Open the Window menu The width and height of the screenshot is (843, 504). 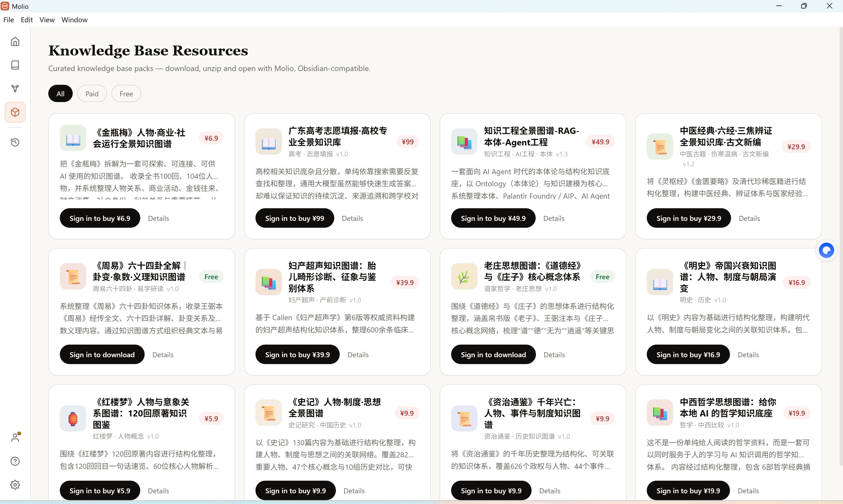(x=74, y=20)
